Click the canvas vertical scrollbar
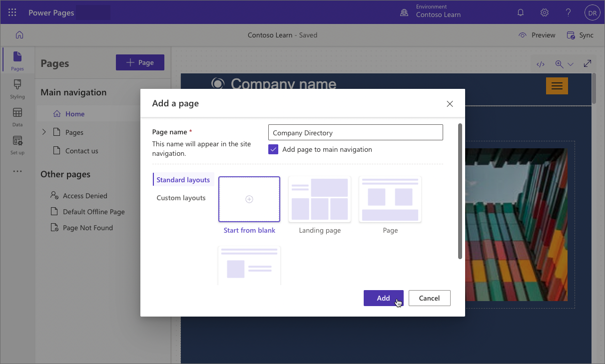The width and height of the screenshot is (605, 364). point(594,88)
